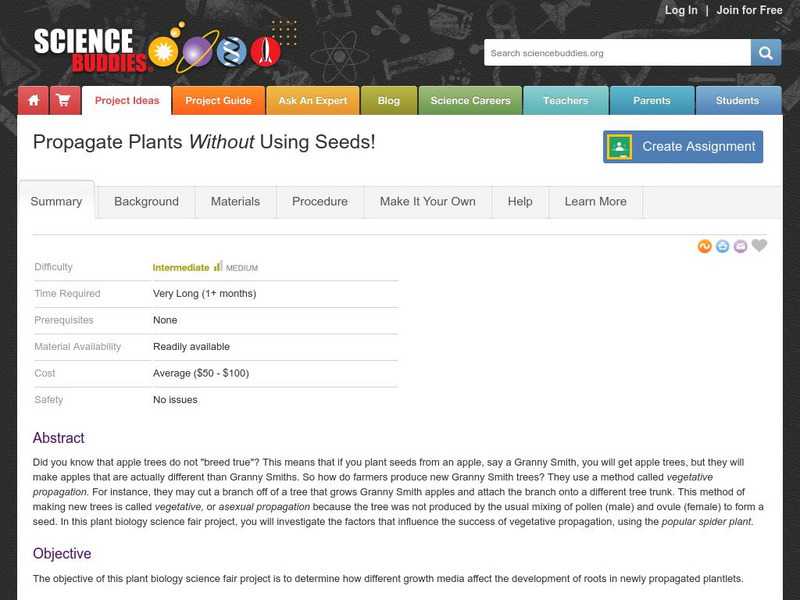
Task: Click the Time Required label
Action: pyautogui.click(x=67, y=293)
